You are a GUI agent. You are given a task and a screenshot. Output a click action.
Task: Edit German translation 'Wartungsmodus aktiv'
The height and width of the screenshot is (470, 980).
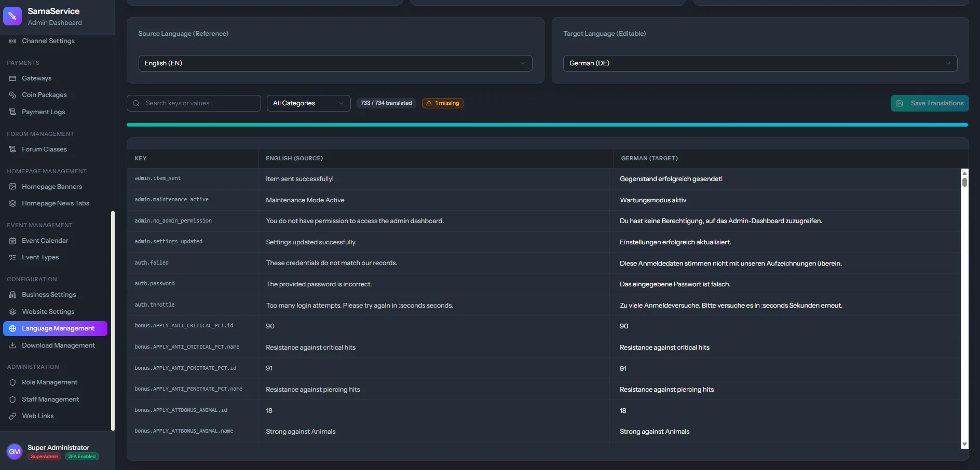coord(653,200)
